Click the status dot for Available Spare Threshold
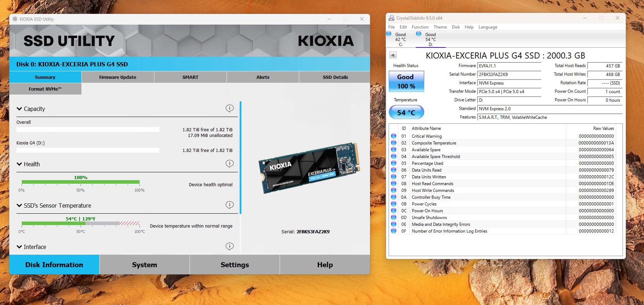The width and height of the screenshot is (644, 305). 394,156
